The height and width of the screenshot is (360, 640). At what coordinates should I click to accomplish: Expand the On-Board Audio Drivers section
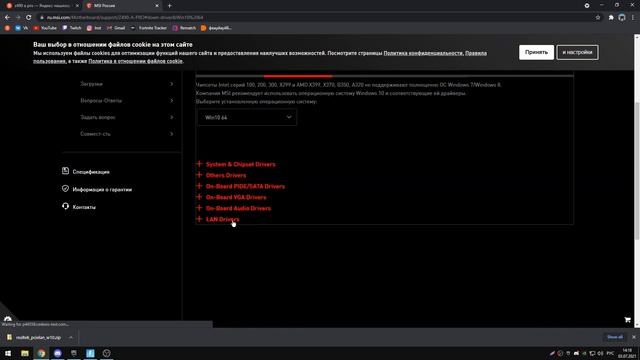(x=233, y=208)
